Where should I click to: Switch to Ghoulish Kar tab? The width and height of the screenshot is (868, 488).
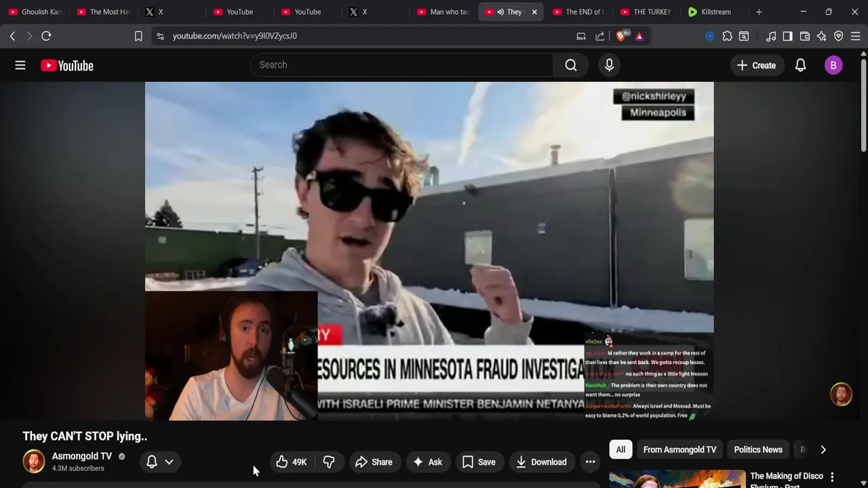[35, 12]
